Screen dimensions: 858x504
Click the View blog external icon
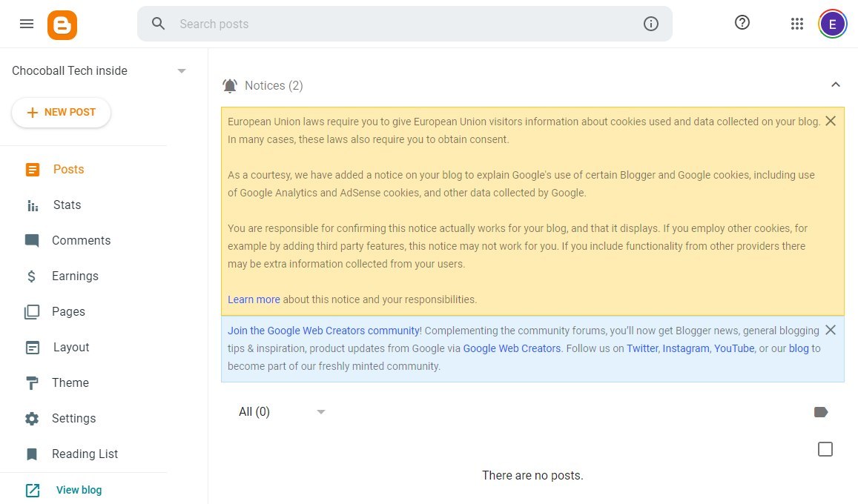(33, 491)
